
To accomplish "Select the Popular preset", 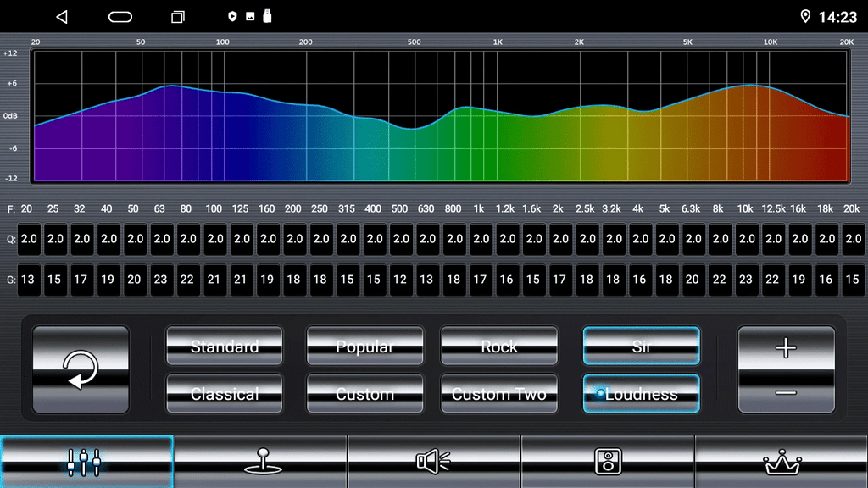I will (x=364, y=347).
